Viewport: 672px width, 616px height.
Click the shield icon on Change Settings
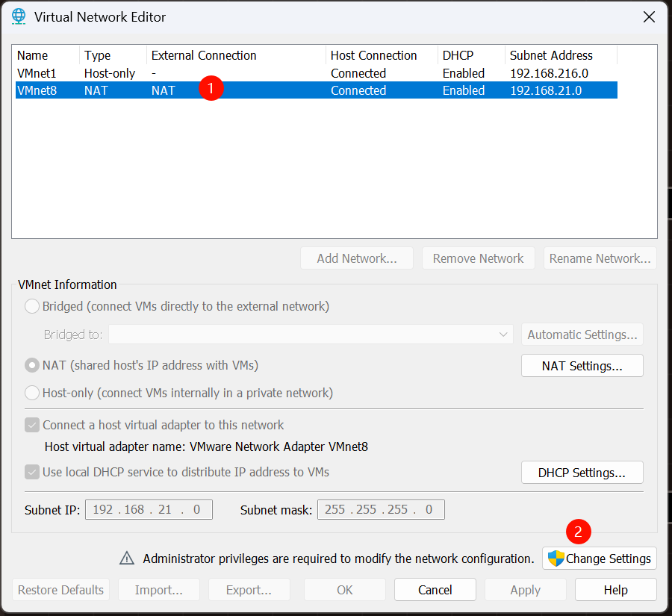tap(556, 558)
